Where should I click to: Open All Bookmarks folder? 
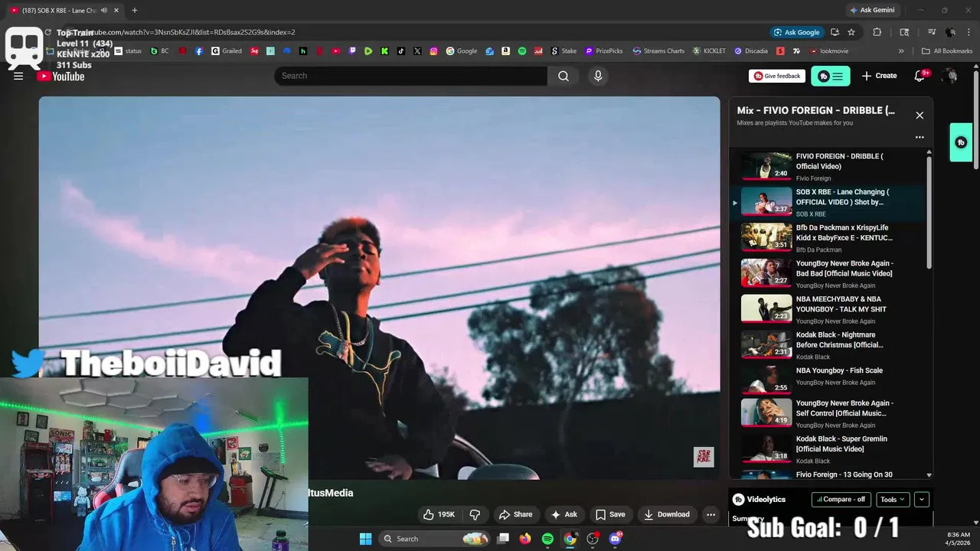(947, 51)
